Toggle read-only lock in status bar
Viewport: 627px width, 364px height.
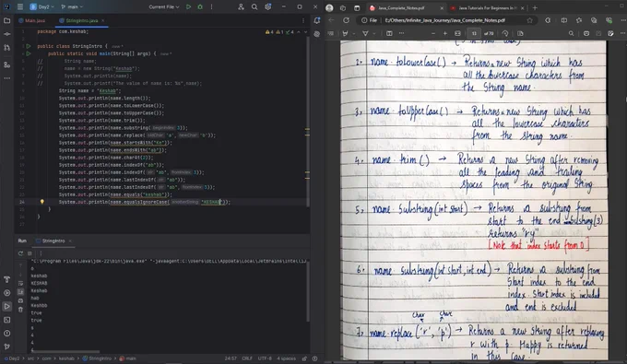(x=304, y=358)
